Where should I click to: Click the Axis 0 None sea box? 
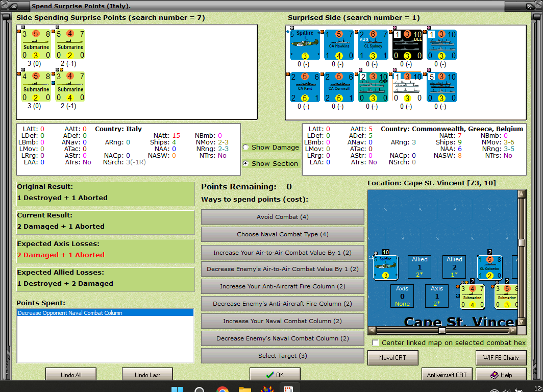(x=402, y=296)
